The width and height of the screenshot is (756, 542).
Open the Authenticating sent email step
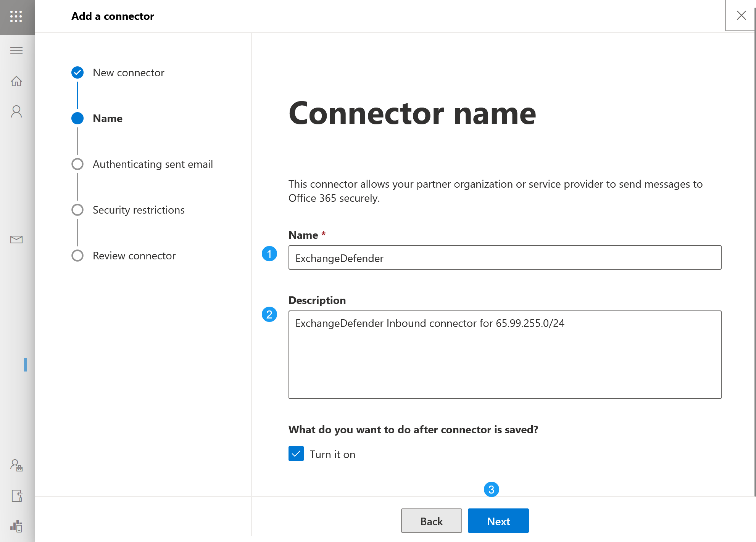tap(153, 164)
